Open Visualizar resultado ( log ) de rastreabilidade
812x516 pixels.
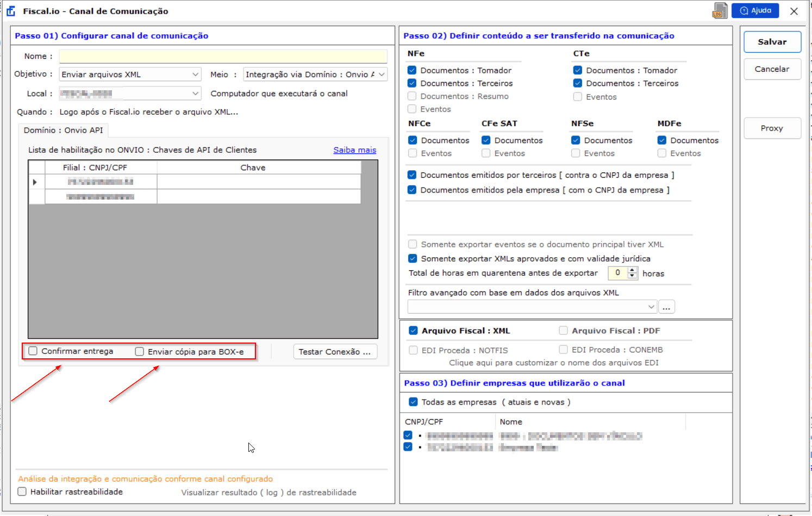[269, 493]
